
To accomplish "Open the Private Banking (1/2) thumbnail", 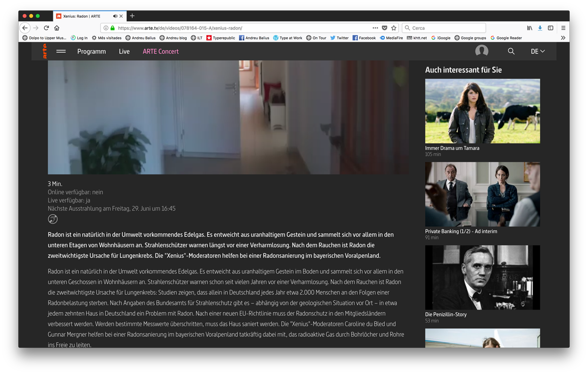I will pyautogui.click(x=483, y=194).
